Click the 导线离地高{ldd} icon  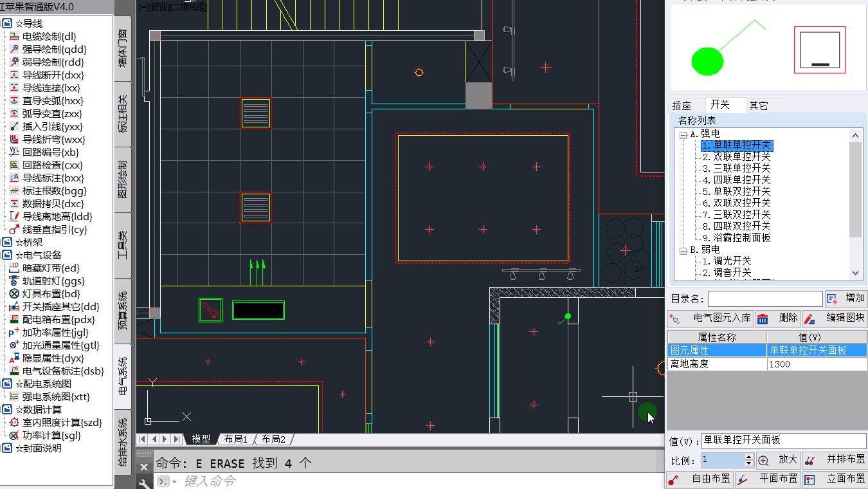point(14,217)
